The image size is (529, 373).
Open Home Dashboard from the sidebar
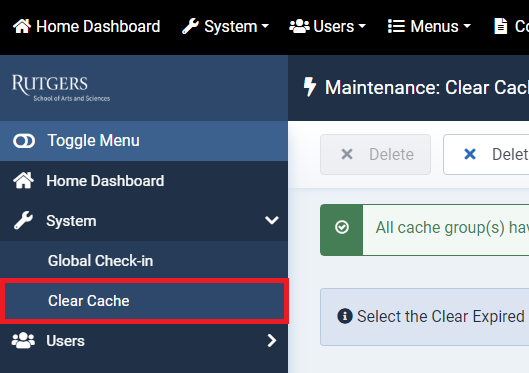click(144, 181)
